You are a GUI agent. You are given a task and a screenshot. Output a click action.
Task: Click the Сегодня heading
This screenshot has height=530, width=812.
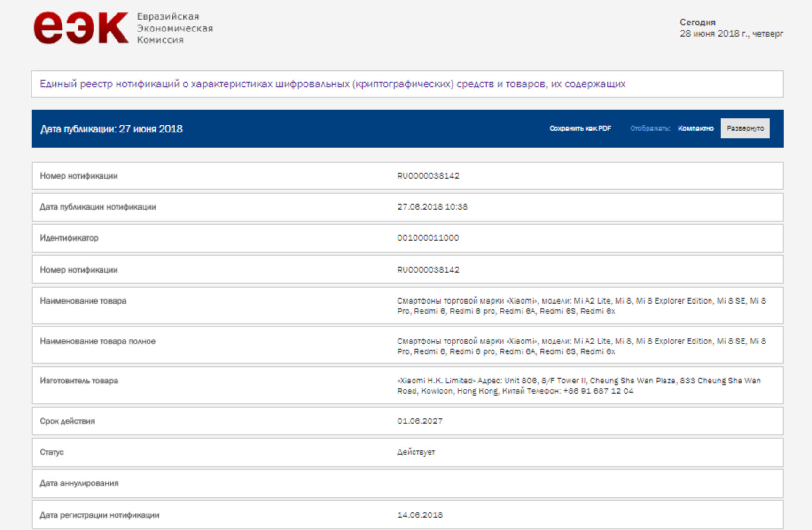click(x=697, y=22)
